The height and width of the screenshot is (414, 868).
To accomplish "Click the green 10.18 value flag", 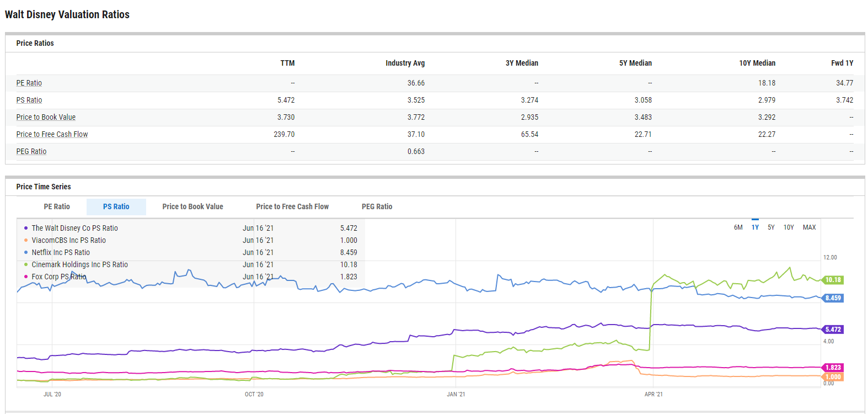I will 833,280.
